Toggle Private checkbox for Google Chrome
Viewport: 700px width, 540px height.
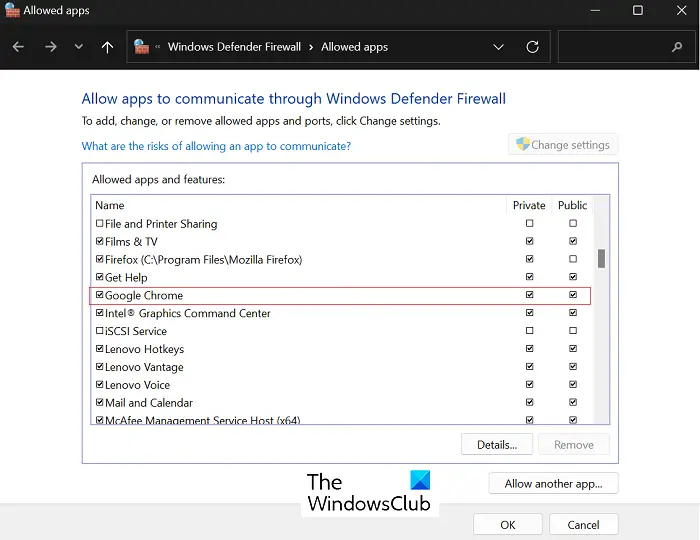(529, 295)
